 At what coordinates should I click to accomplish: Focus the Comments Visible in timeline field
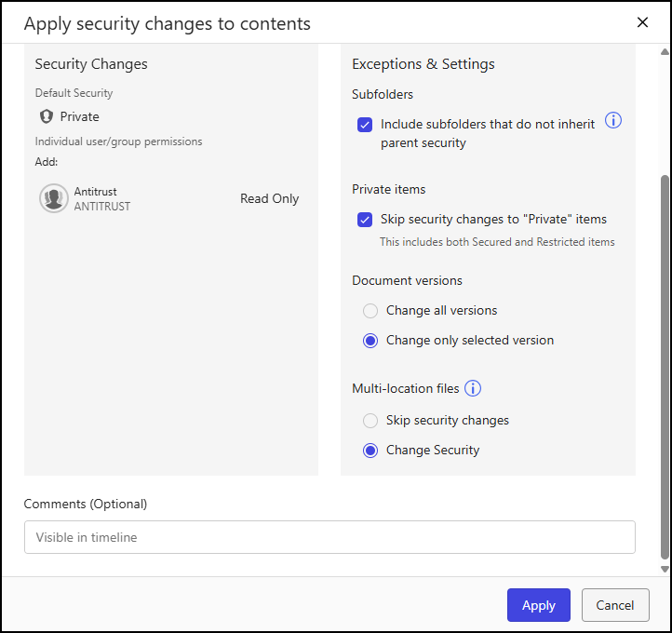(x=329, y=537)
